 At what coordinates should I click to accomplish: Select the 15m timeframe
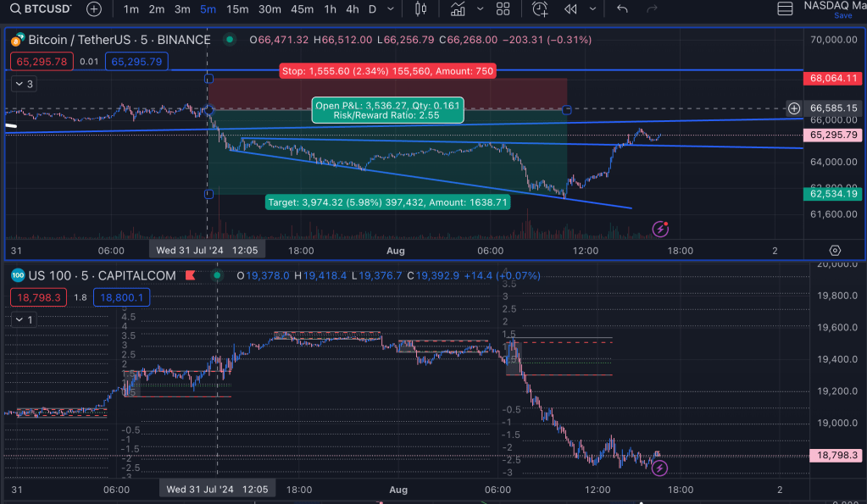(237, 9)
